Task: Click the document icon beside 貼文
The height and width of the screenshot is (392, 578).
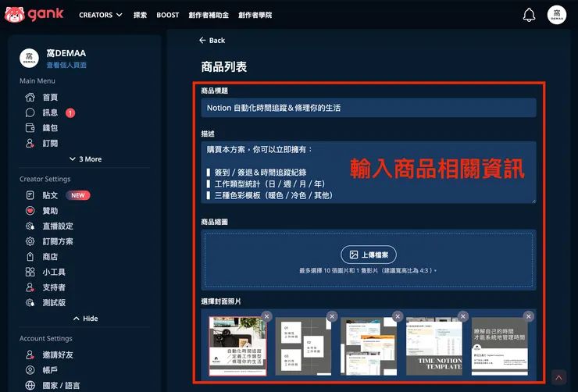Action: click(30, 195)
